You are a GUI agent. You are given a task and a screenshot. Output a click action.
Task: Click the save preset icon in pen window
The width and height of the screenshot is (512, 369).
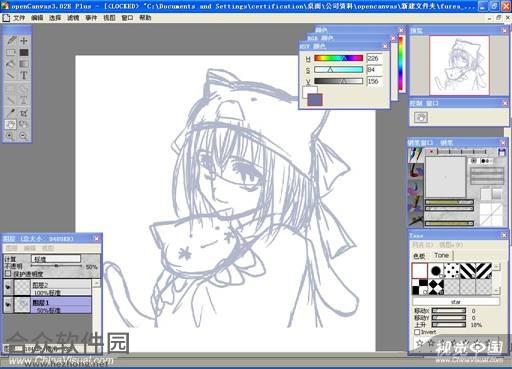click(501, 152)
